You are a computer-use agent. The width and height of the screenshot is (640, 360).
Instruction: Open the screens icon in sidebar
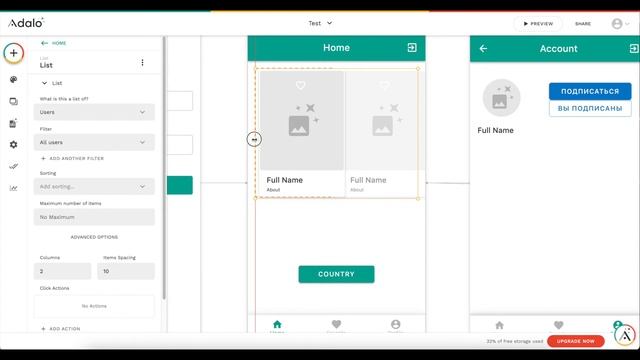pos(13,101)
